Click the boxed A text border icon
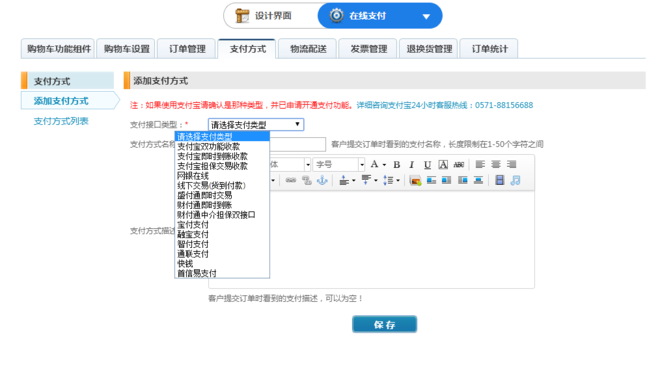The image size is (660, 376). 443,165
